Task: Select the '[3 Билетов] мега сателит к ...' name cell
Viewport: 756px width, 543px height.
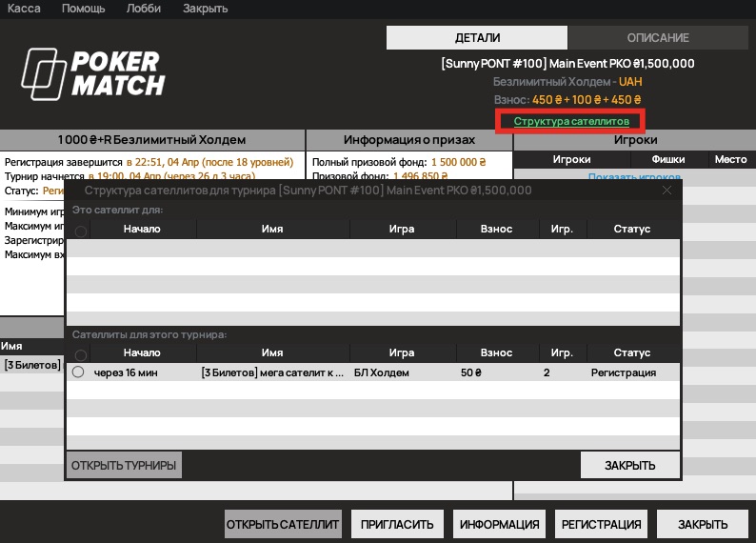Action: coord(272,372)
